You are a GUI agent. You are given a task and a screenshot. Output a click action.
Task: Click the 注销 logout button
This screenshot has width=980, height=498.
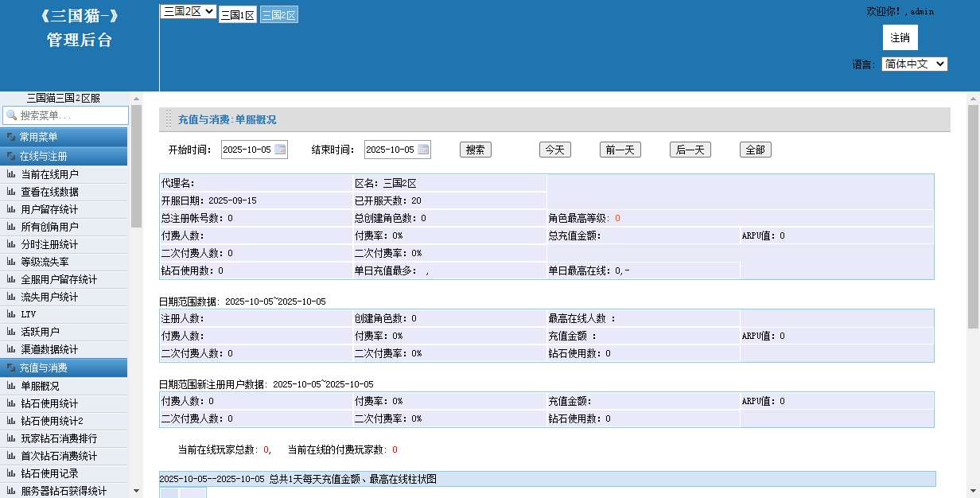point(900,37)
